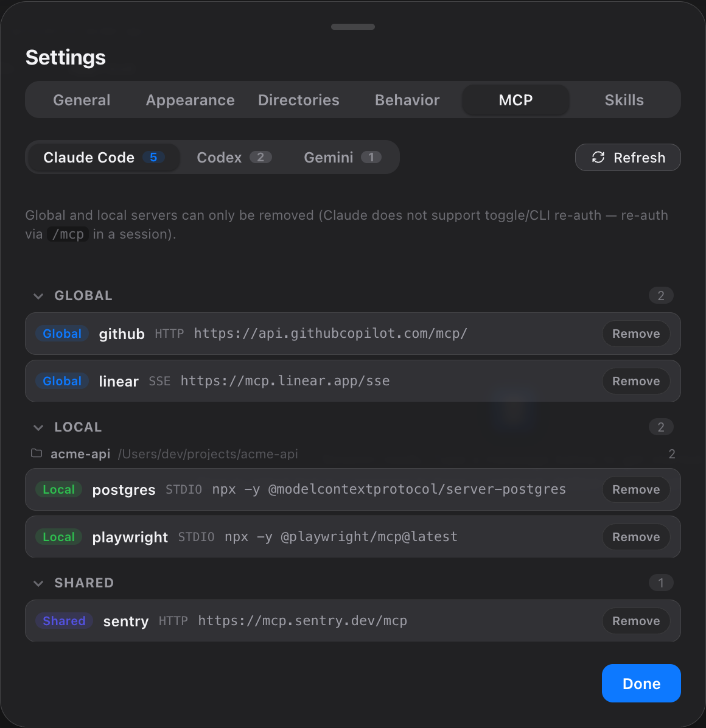706x728 pixels.
Task: Click the acme-api project name
Action: point(80,453)
